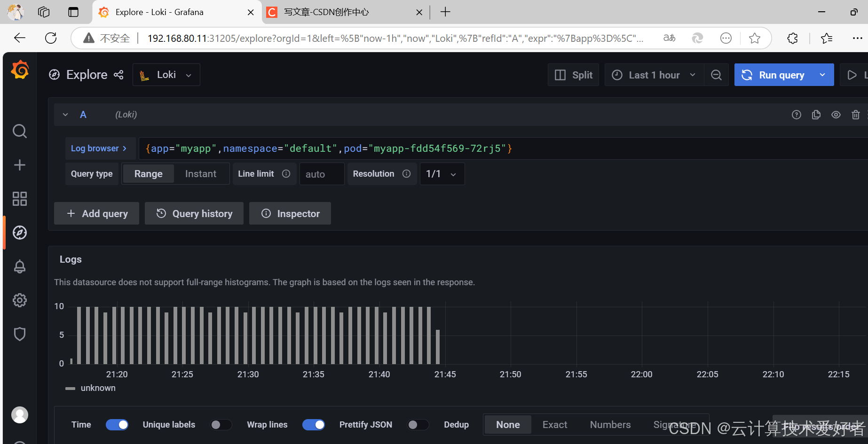Open the query Inspector

tap(290, 213)
